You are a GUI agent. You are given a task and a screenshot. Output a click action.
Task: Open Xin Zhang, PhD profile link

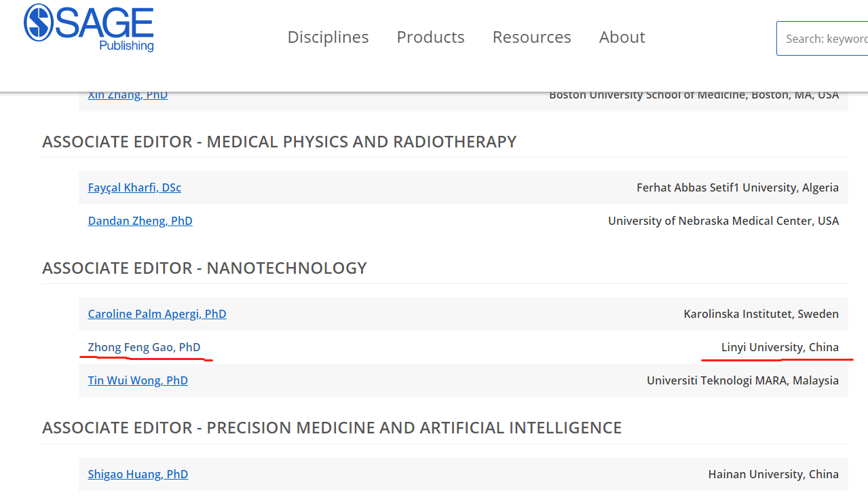(128, 96)
